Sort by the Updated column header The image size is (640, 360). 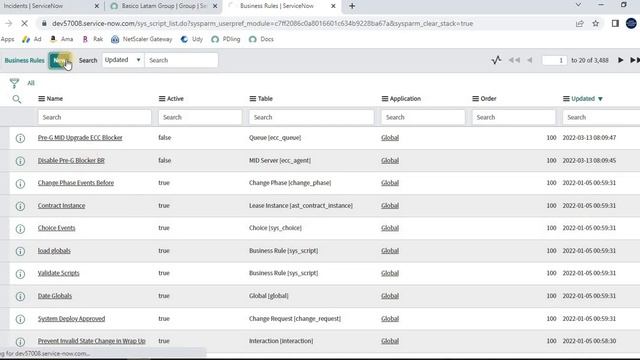(583, 99)
